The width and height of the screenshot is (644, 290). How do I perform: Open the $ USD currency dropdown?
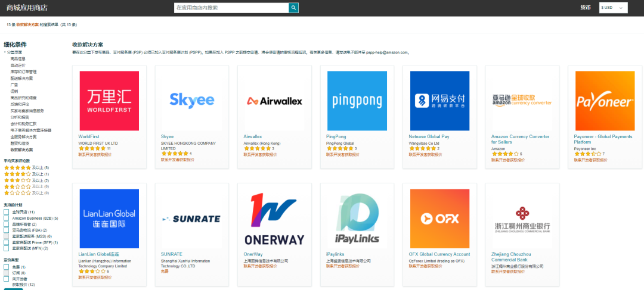[613, 8]
